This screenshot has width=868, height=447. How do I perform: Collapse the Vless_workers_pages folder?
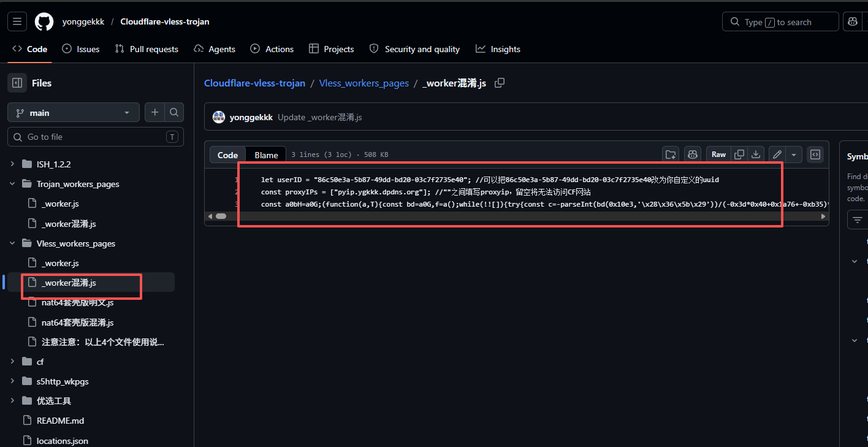pos(12,243)
